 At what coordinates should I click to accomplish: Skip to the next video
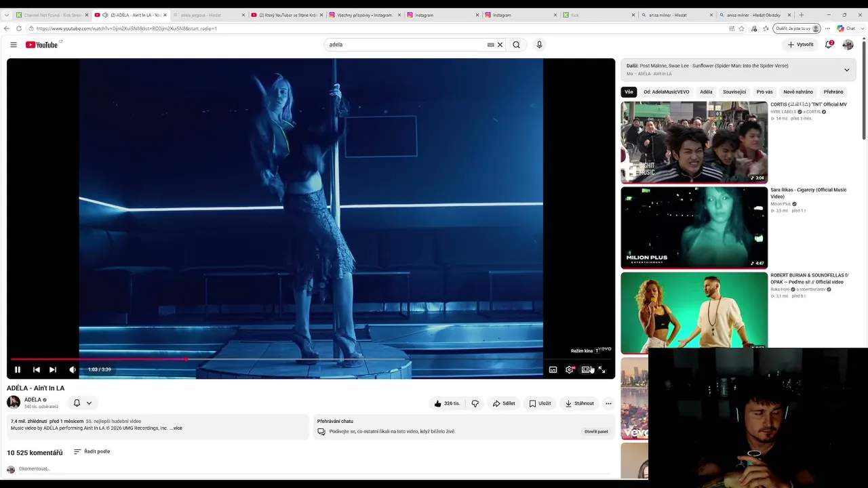point(53,369)
